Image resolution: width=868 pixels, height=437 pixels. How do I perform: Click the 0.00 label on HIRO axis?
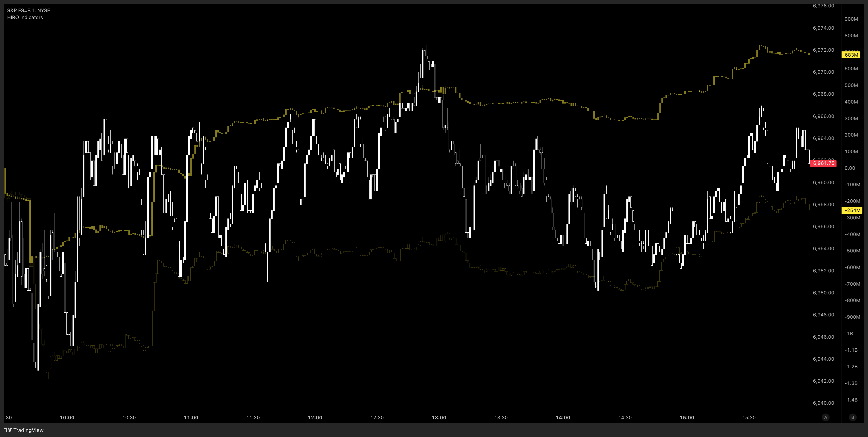pyautogui.click(x=849, y=168)
